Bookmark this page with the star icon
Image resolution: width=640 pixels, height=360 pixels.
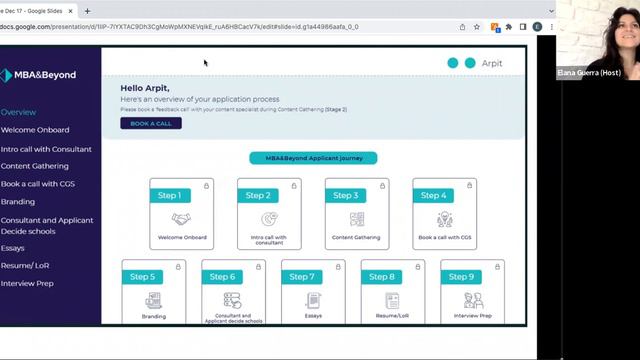tap(476, 27)
